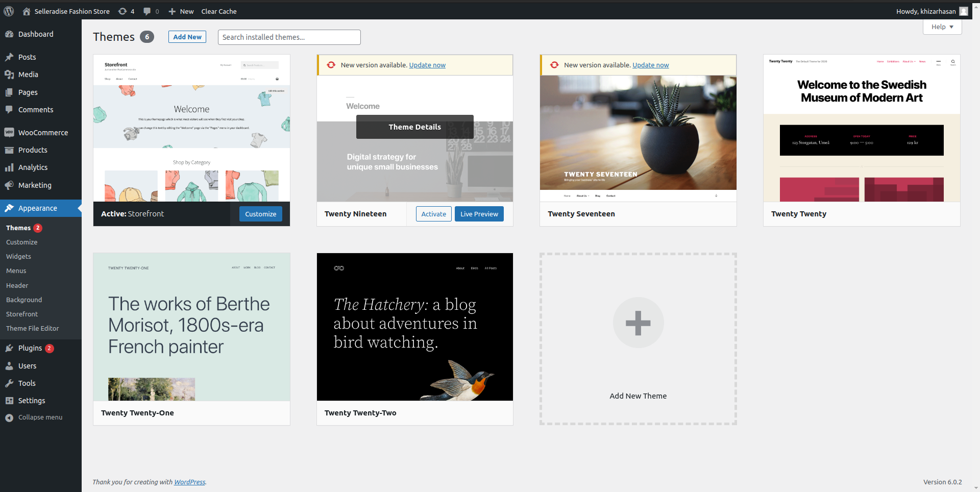Click the Media icon in the sidebar

[x=9, y=75]
